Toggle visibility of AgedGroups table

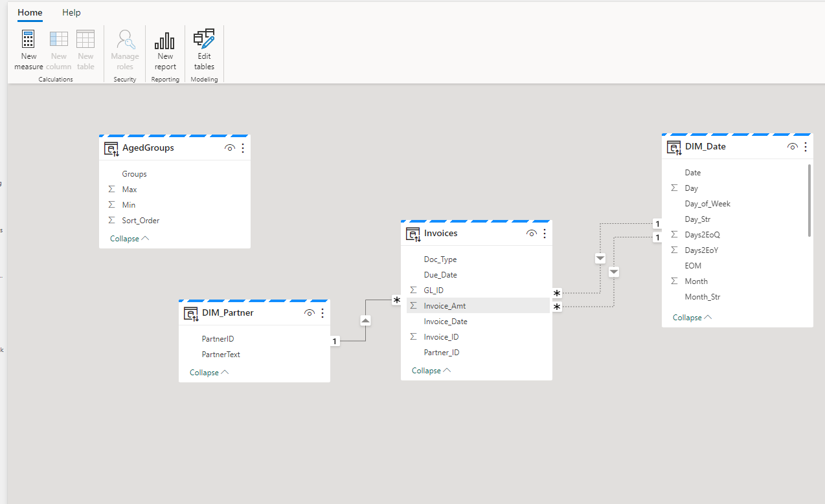point(229,148)
